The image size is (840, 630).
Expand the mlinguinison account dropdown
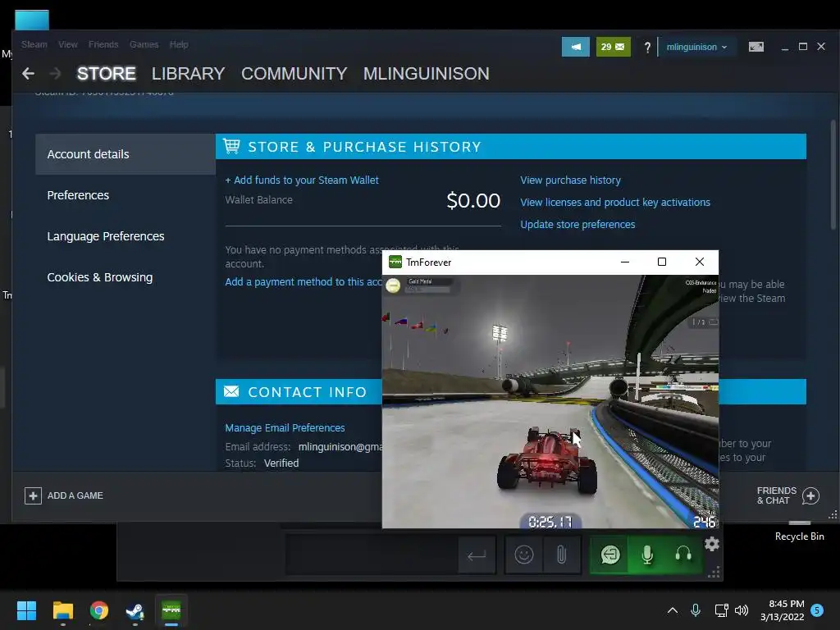(x=696, y=47)
